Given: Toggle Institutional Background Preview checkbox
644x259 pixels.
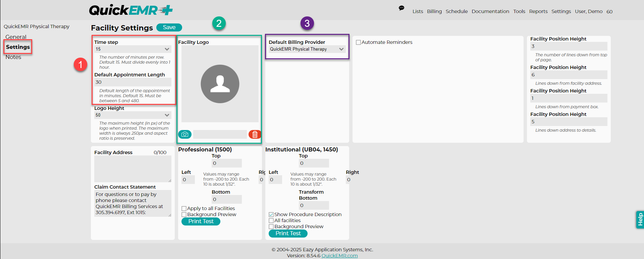Looking at the screenshot, I should (x=271, y=226).
